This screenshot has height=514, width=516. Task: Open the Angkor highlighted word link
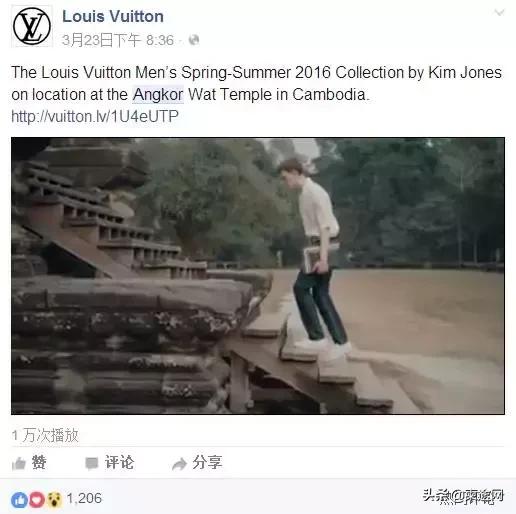pyautogui.click(x=158, y=94)
